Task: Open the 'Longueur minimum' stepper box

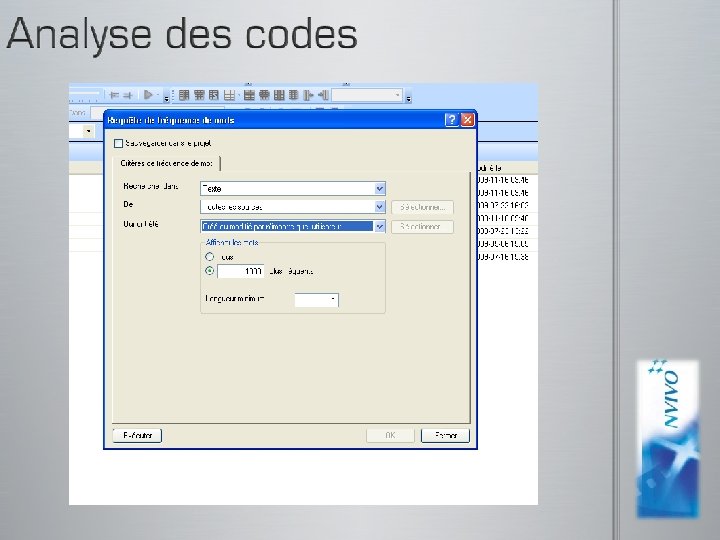Action: (x=316, y=300)
